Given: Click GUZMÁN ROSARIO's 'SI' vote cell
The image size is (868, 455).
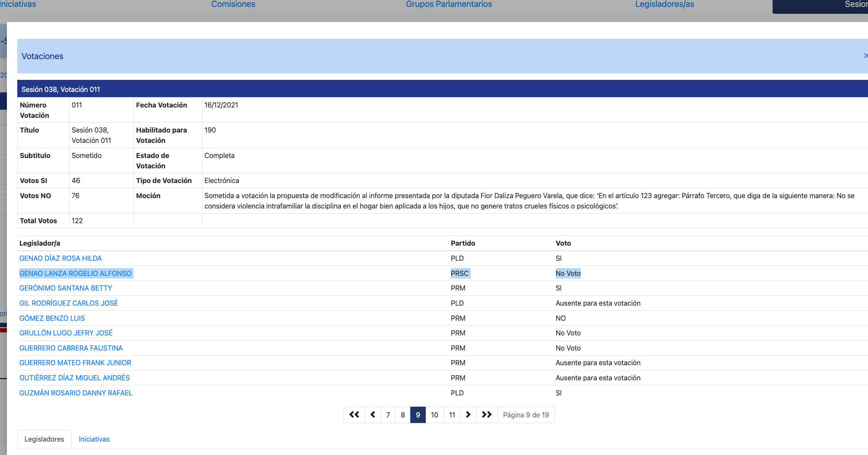Looking at the screenshot, I should pyautogui.click(x=558, y=393).
